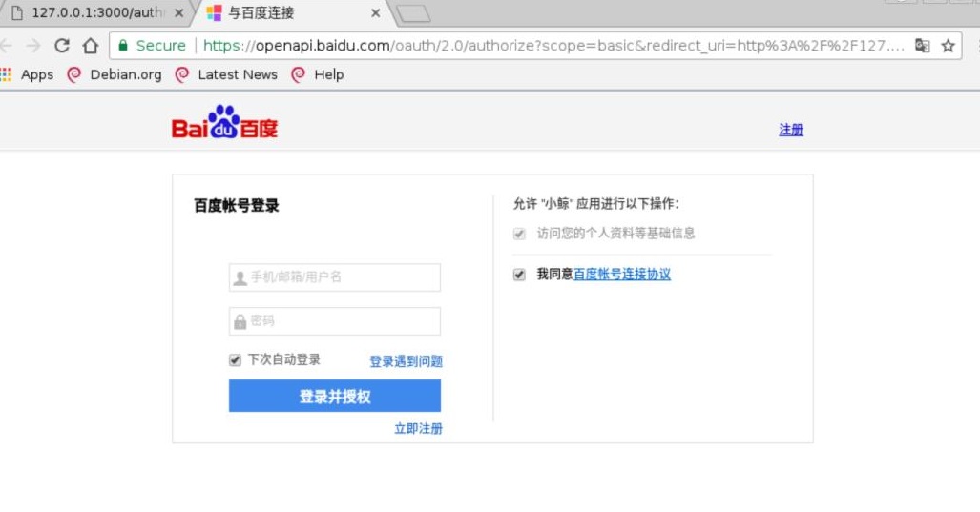
Task: Select the 与百度连接 tab
Action: (294, 13)
